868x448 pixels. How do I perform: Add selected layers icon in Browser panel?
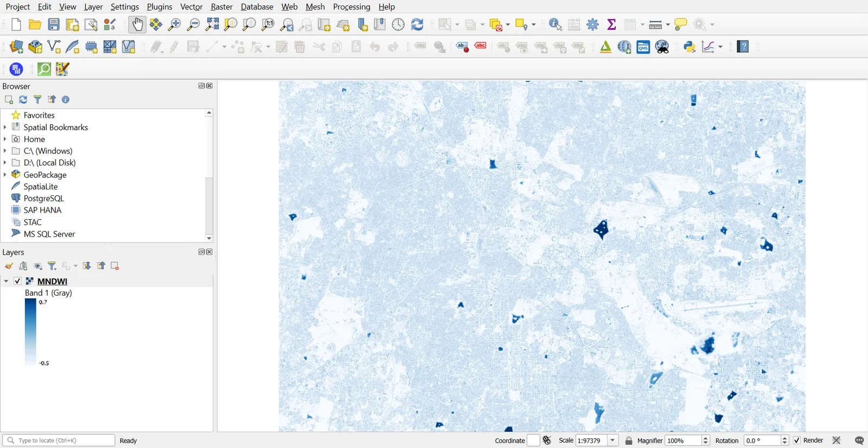[9, 100]
